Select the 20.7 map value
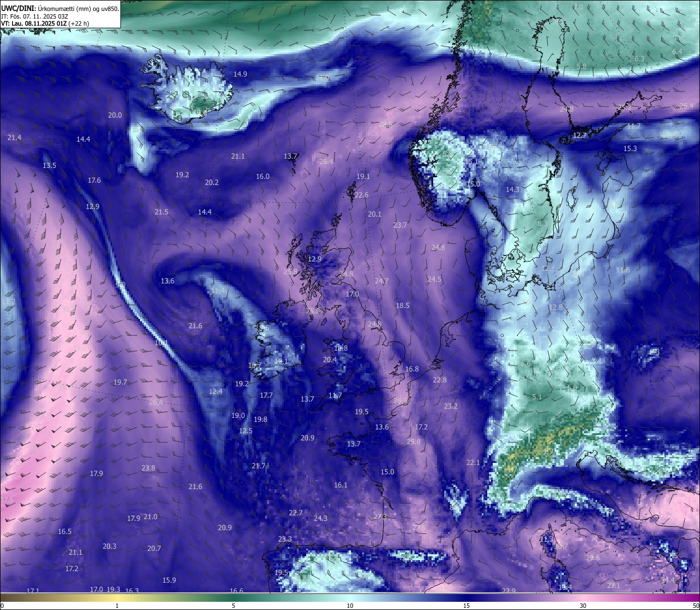 click(154, 548)
